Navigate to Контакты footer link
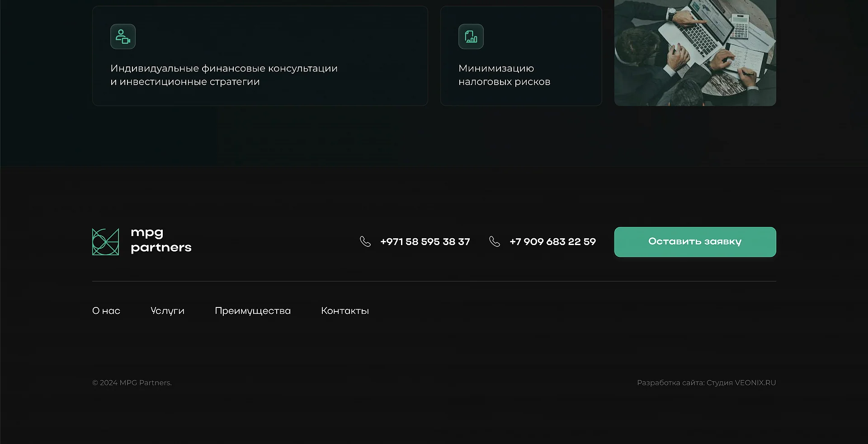 point(345,311)
